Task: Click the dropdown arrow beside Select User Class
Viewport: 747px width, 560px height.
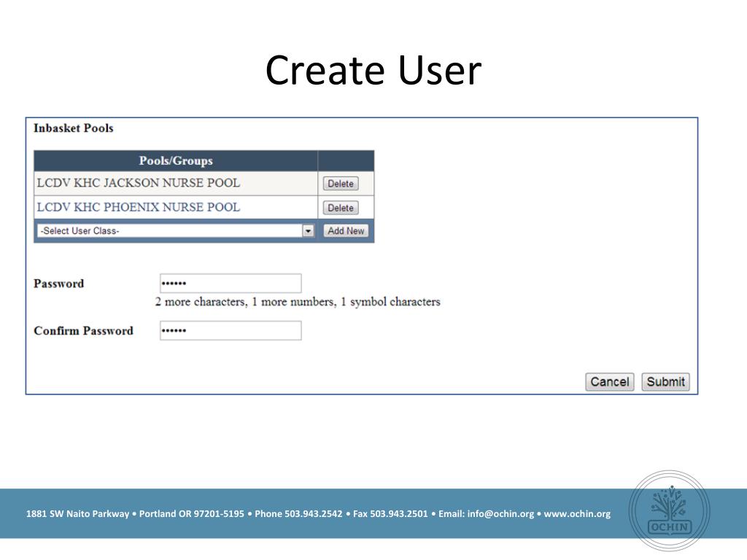Action: click(x=309, y=231)
